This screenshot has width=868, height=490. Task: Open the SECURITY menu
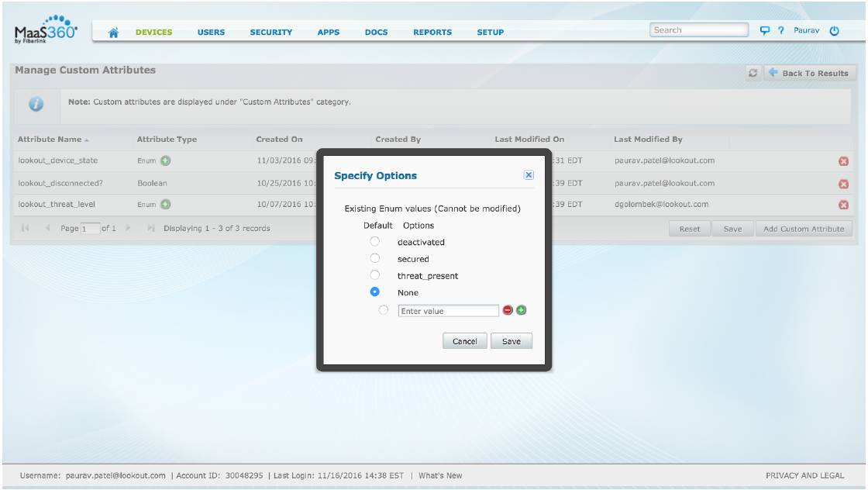pyautogui.click(x=270, y=33)
